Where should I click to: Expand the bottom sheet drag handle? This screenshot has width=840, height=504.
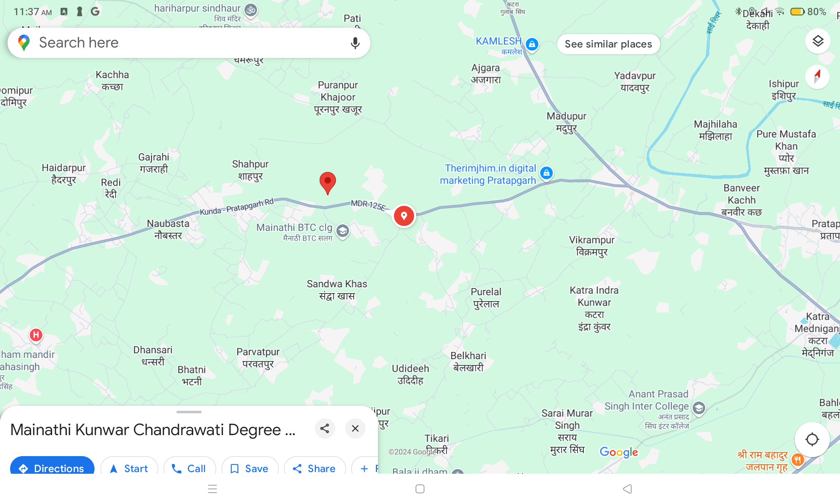[x=189, y=412]
